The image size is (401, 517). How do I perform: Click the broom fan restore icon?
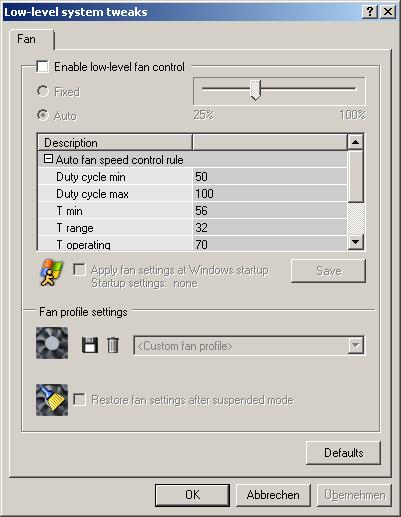point(52,400)
